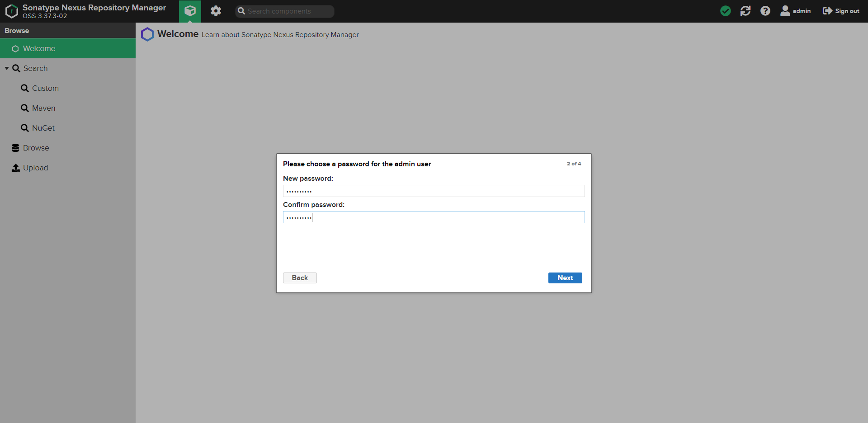The height and width of the screenshot is (423, 868).
Task: Click the Sonatype Nexus logo icon
Action: (x=12, y=11)
